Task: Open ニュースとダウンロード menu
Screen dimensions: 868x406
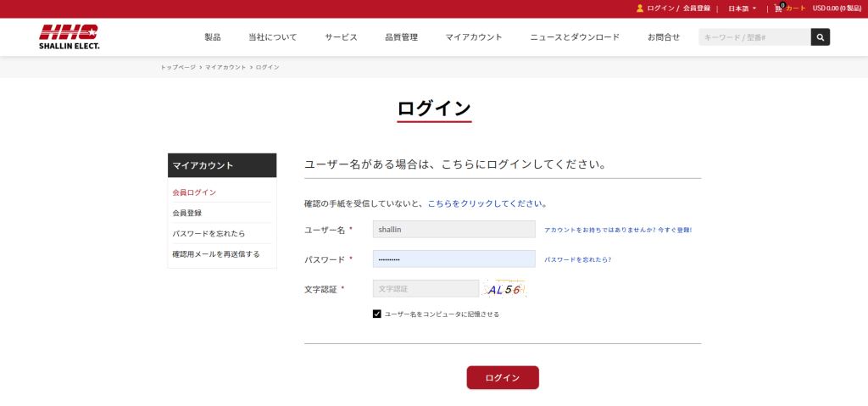Action: [x=575, y=37]
